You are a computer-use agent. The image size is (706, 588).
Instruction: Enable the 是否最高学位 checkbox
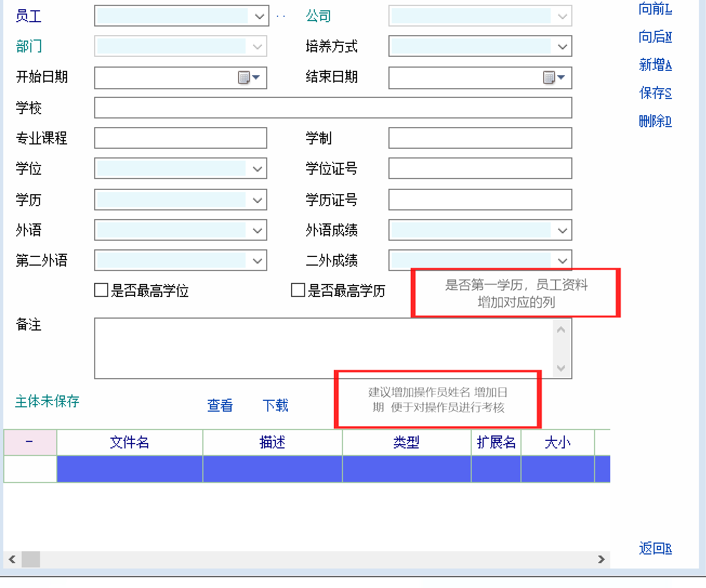click(x=101, y=290)
